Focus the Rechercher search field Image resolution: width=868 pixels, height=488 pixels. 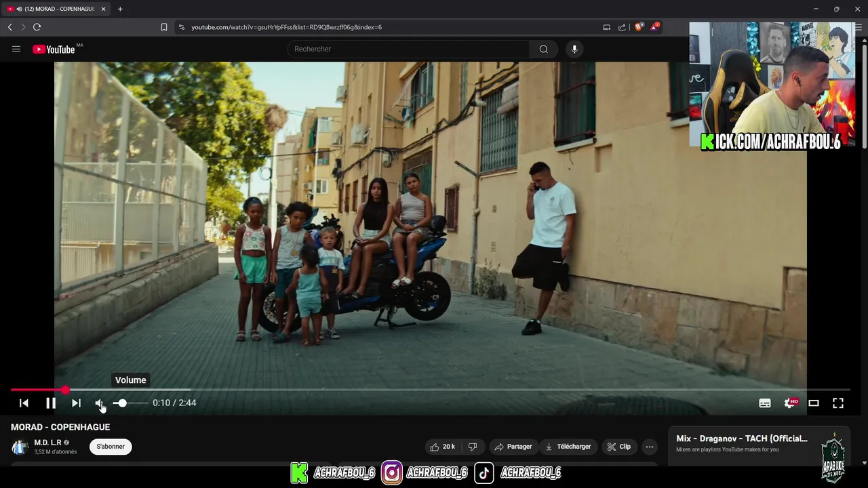(409, 49)
